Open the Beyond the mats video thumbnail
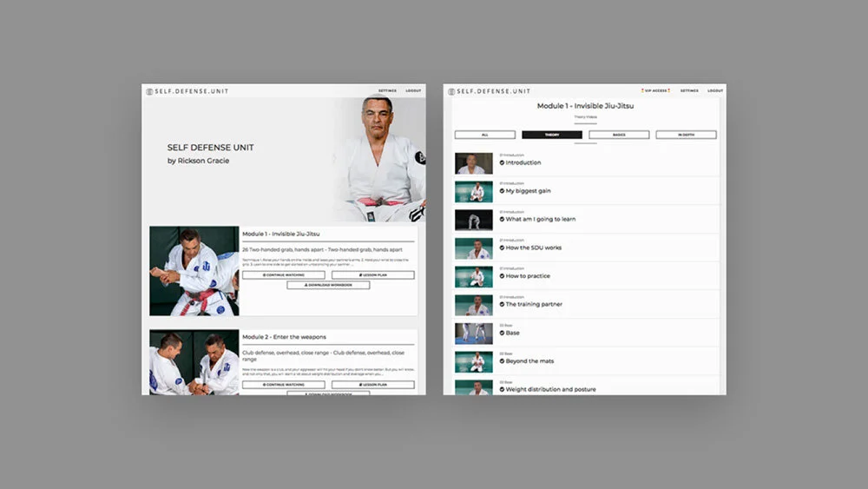868x489 pixels. [474, 362]
